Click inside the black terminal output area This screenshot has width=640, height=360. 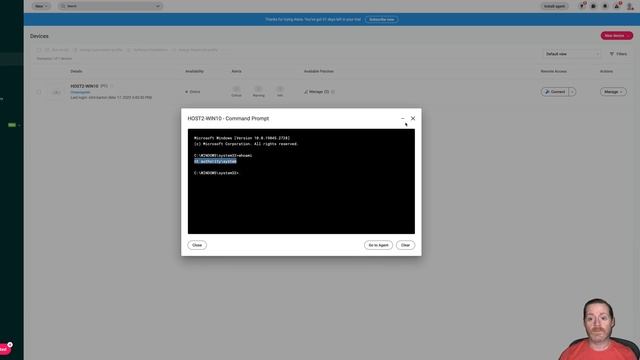click(301, 181)
